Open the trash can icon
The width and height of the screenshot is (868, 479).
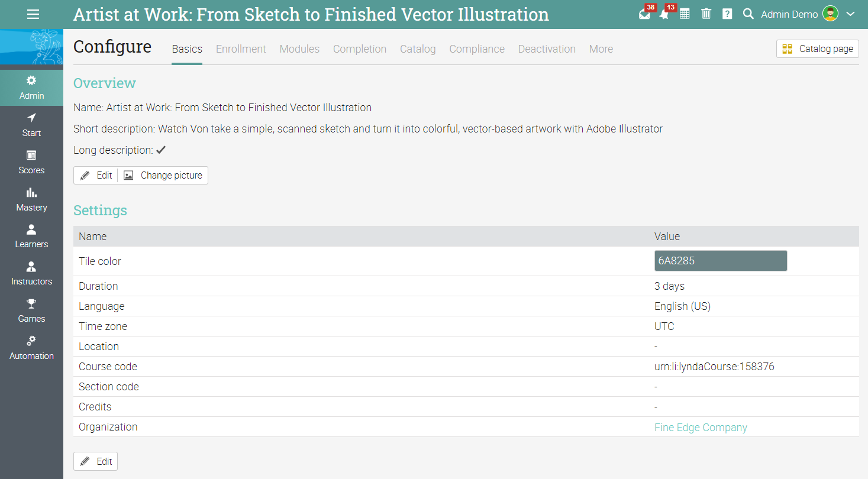[x=706, y=14]
